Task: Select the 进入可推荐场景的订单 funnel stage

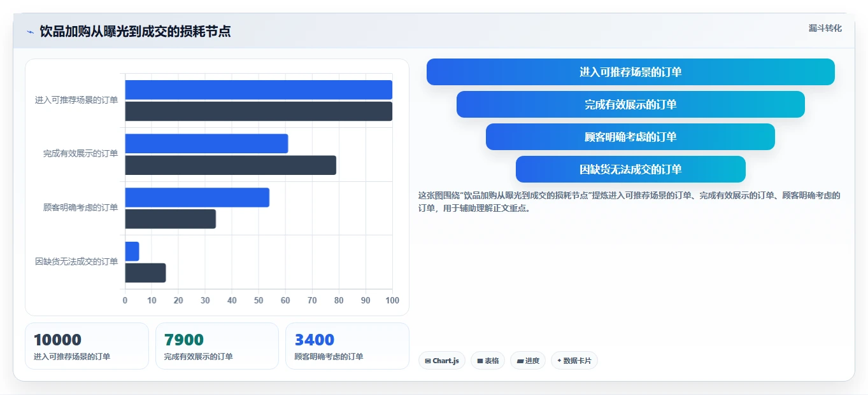Action: click(x=630, y=72)
